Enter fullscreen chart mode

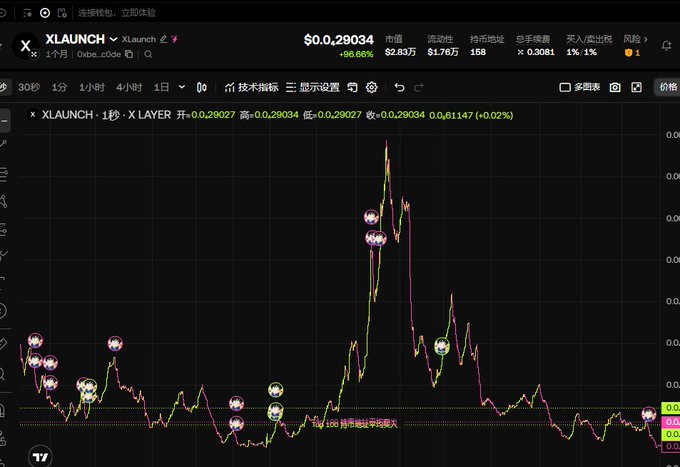[x=636, y=88]
